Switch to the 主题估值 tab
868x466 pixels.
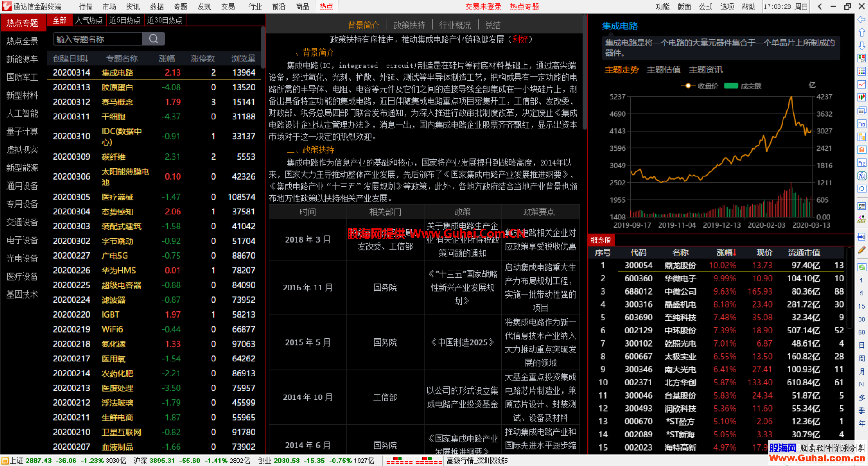[664, 70]
